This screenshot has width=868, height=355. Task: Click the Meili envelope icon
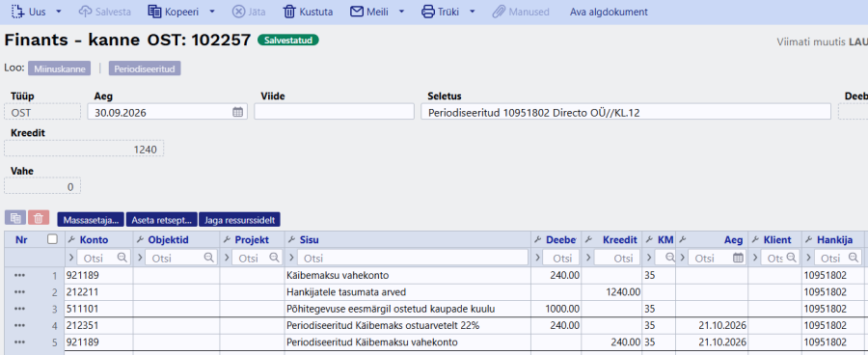[357, 12]
